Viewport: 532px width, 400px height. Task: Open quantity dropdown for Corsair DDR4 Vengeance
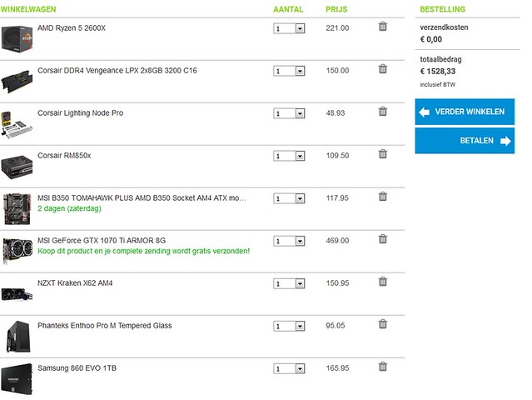(x=289, y=71)
